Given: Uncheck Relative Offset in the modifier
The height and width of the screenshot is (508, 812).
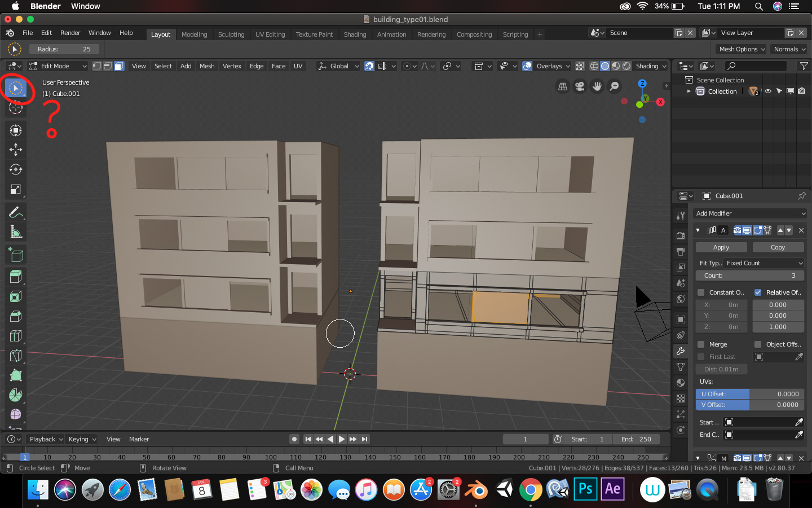Looking at the screenshot, I should [758, 292].
